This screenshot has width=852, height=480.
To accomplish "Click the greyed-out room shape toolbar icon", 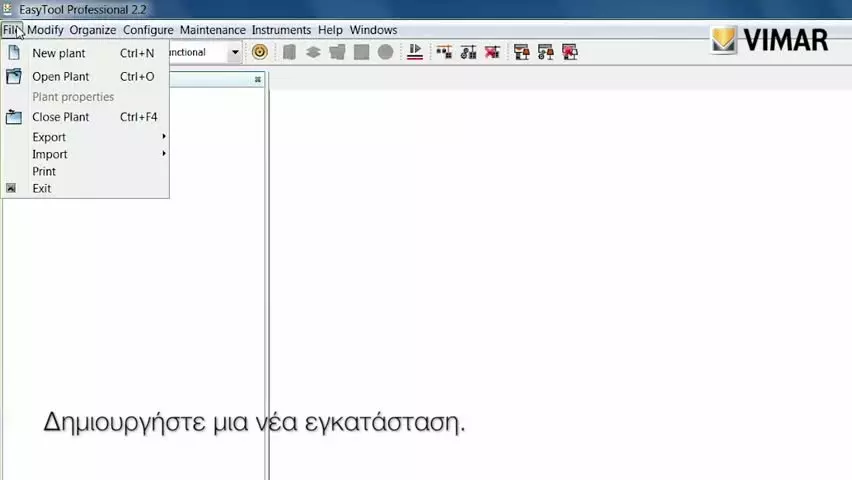I will pos(337,52).
